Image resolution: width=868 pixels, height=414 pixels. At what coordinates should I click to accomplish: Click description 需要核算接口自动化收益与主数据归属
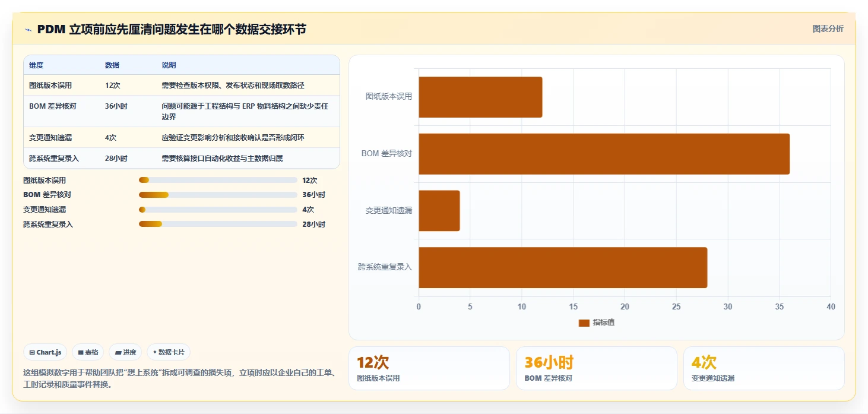point(222,159)
